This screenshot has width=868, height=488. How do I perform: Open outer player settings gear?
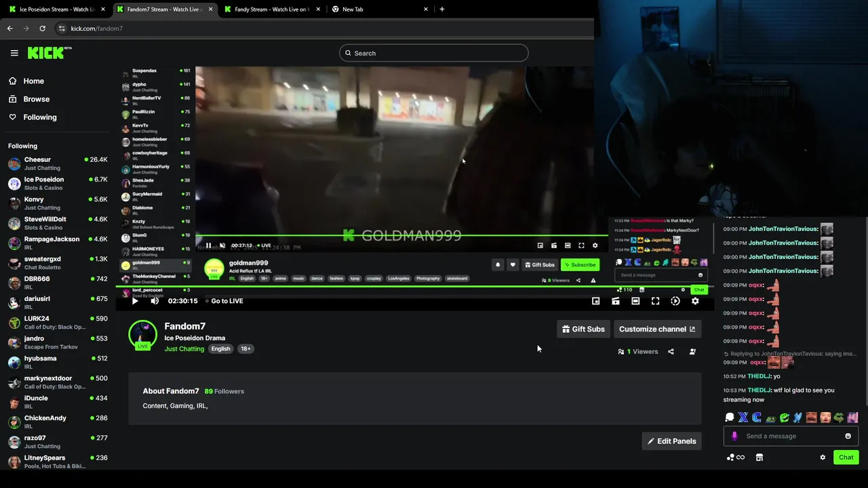[x=695, y=301]
